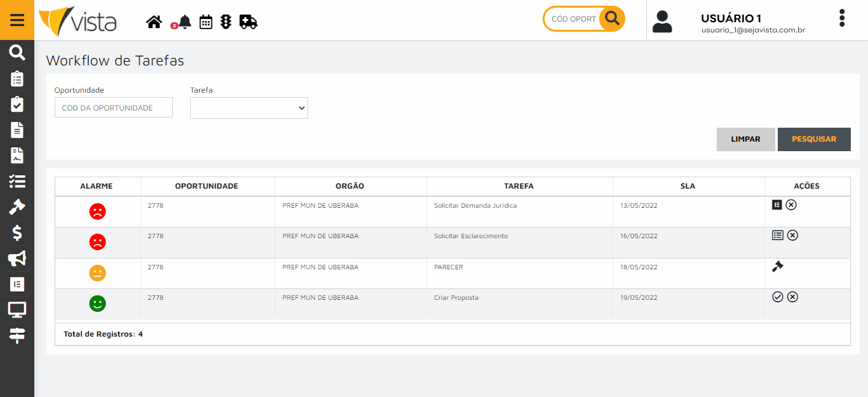
Task: Click the gavel action for PARECER task
Action: coord(778,266)
